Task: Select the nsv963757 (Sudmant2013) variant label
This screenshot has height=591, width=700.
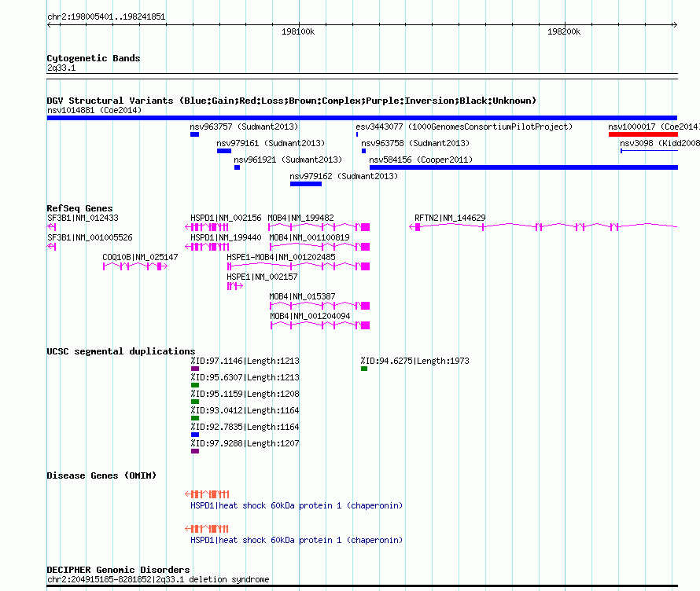Action: point(244,127)
